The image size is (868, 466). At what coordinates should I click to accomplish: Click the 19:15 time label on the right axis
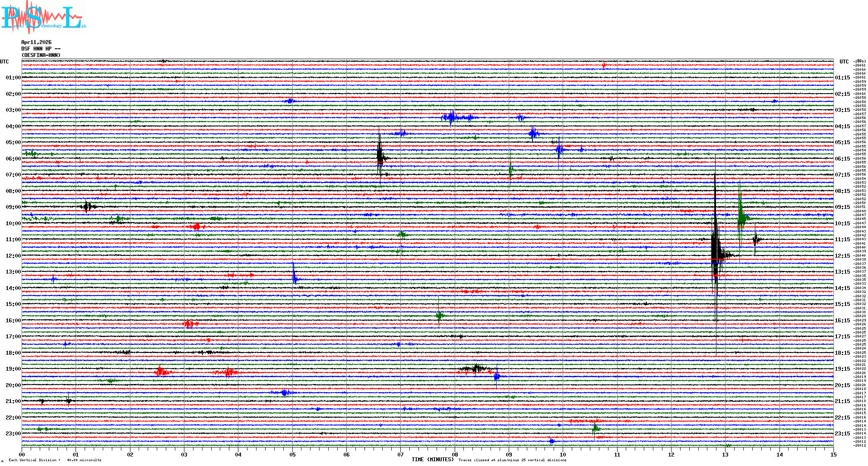pyautogui.click(x=842, y=369)
